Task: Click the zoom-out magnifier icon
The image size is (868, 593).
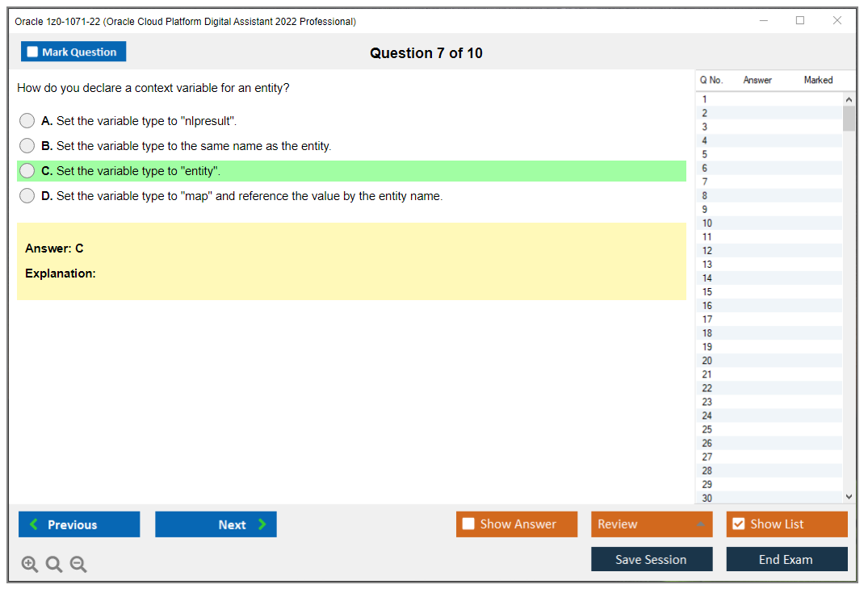Action: pos(78,564)
